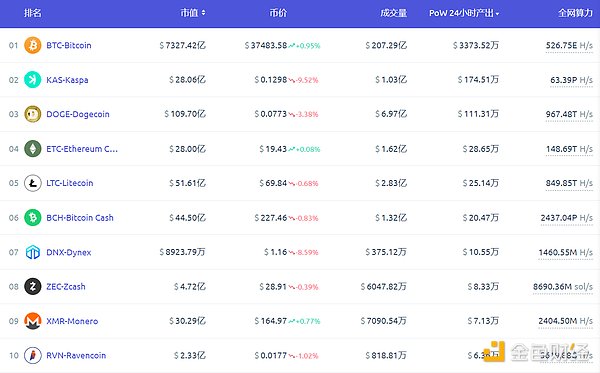Click Zcash hashrate 8690.36M sol/s
Viewport: 600px width, 373px height.
[563, 287]
